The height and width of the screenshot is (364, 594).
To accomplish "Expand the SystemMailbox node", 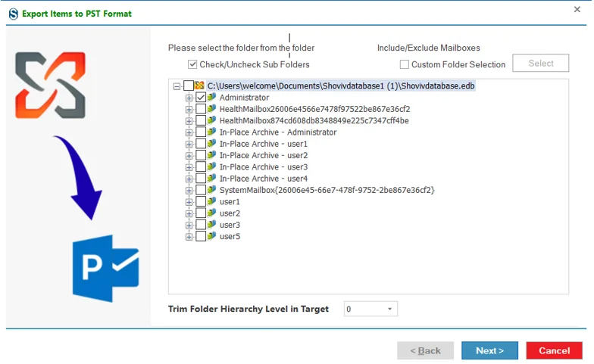I will (x=189, y=191).
